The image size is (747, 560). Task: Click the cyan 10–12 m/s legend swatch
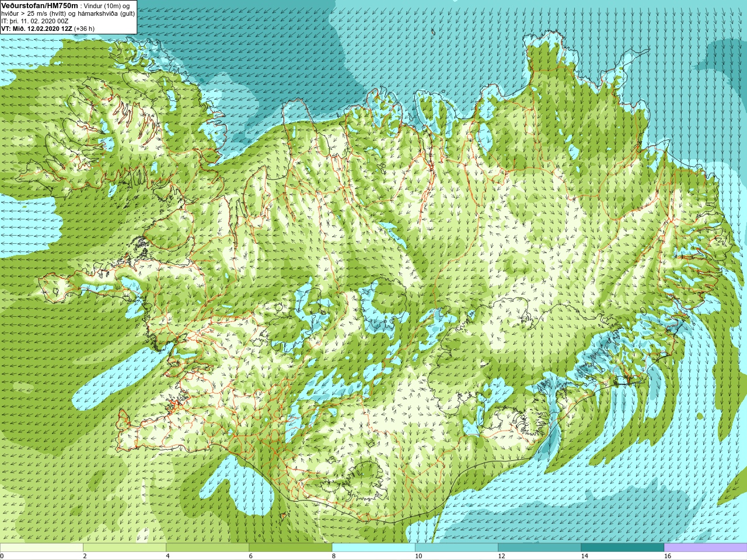456,547
